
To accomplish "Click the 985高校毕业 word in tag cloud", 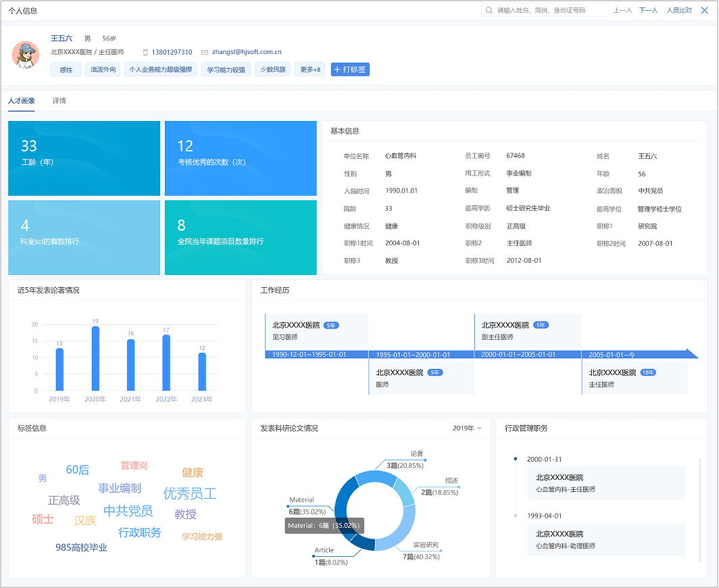I will coord(81,547).
